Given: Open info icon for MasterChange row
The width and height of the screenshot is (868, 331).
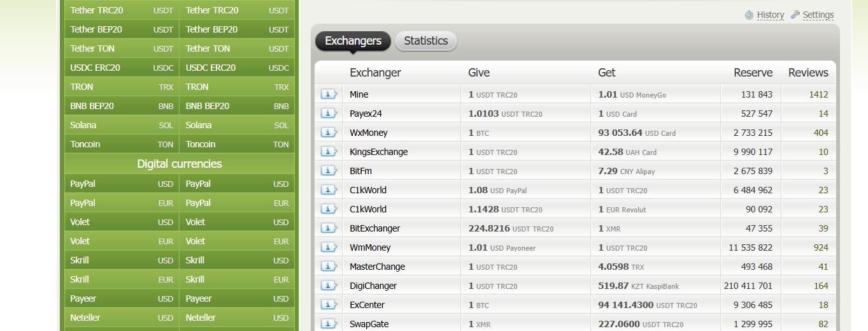Looking at the screenshot, I should pos(329,267).
